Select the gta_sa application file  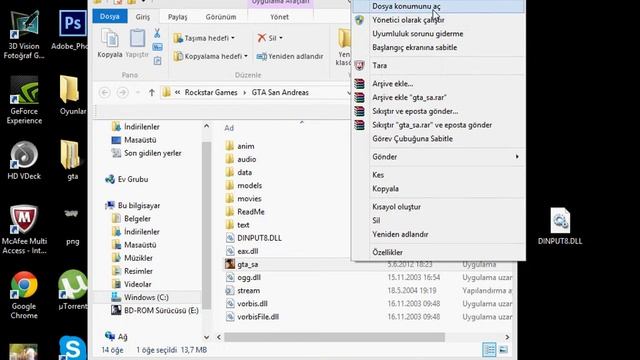pyautogui.click(x=247, y=264)
